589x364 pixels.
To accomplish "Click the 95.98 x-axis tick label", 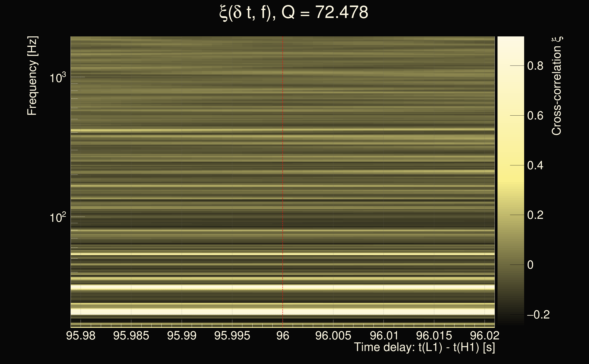I will 81,336.
